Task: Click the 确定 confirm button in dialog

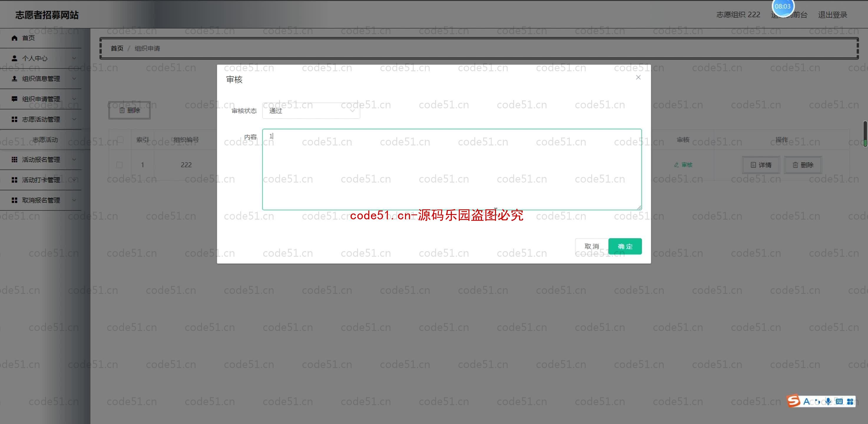Action: click(625, 246)
